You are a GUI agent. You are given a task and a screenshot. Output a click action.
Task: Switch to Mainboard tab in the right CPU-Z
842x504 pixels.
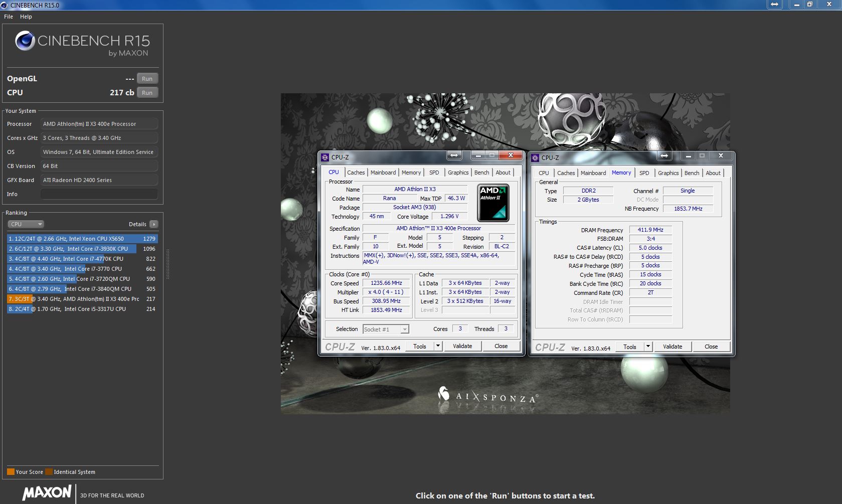tap(593, 173)
